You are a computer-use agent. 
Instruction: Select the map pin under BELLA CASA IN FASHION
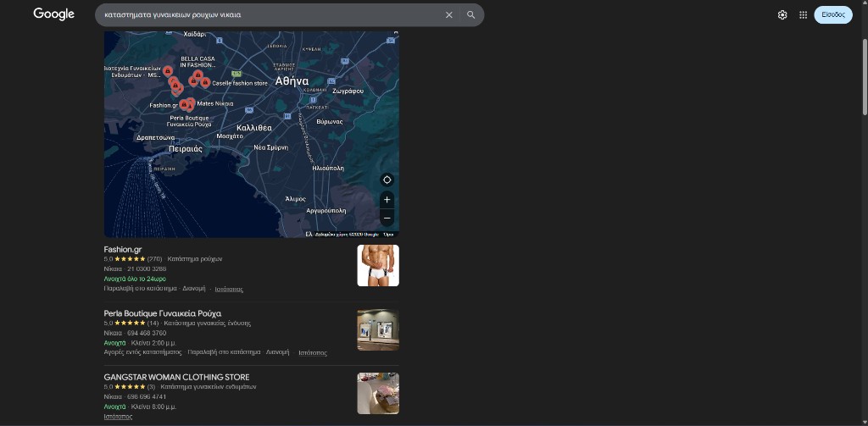198,75
